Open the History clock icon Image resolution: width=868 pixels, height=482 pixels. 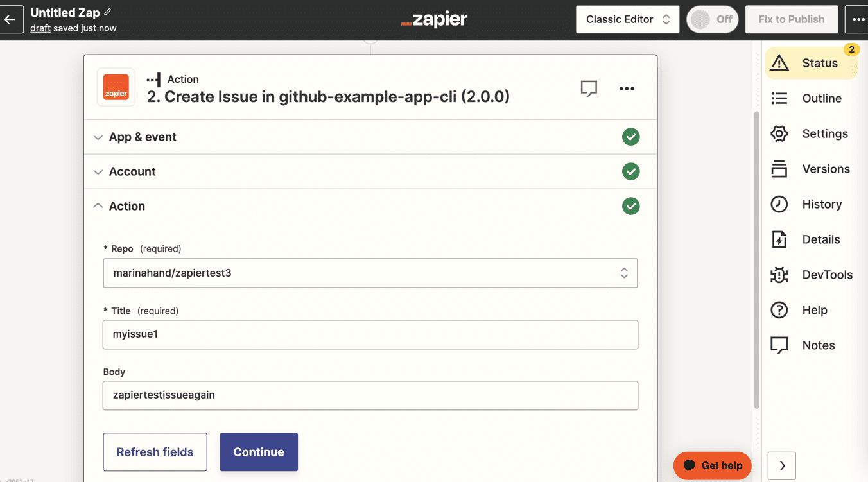(779, 204)
